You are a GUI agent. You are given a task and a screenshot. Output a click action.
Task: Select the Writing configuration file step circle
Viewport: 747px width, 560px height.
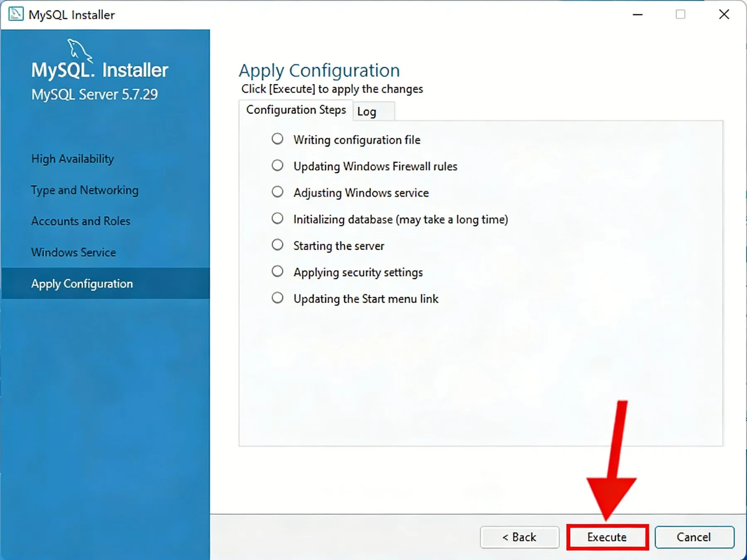277,139
